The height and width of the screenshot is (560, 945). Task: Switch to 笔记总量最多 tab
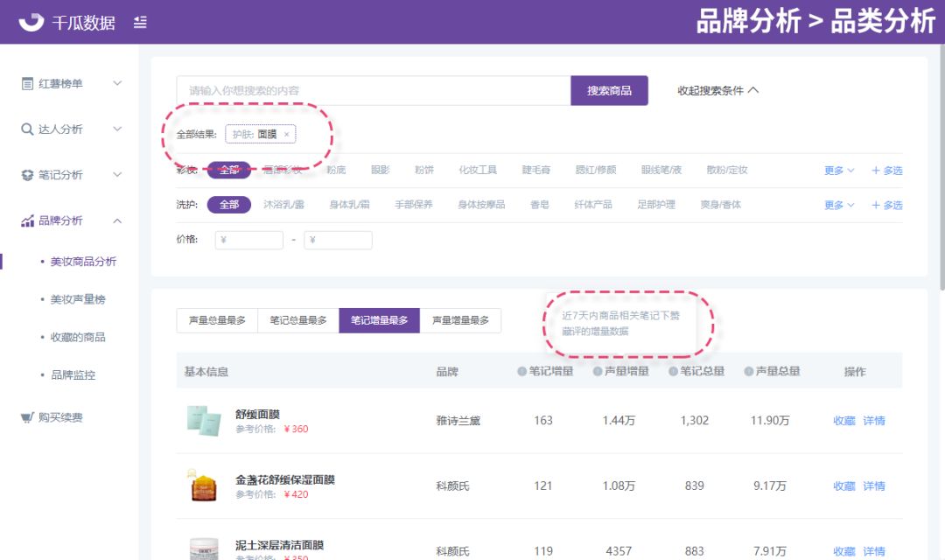click(298, 320)
